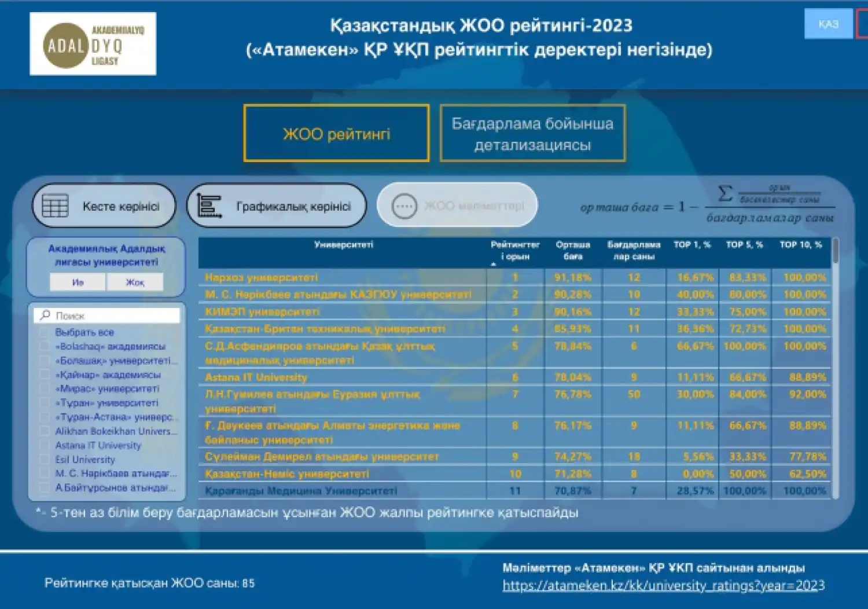Check the «Болашақ» университеті checkbox
This screenshot has width=868, height=609.
tap(44, 361)
